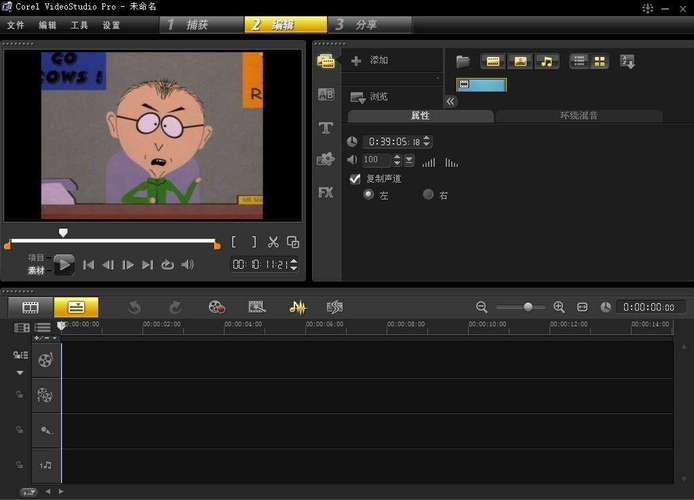Viewport: 694px width, 500px height.
Task: Open the 工具 menu
Action: [x=80, y=25]
